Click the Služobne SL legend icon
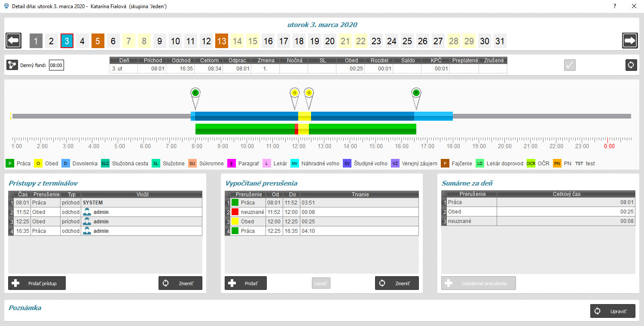Image resolution: width=644 pixels, height=326 pixels. (156, 163)
